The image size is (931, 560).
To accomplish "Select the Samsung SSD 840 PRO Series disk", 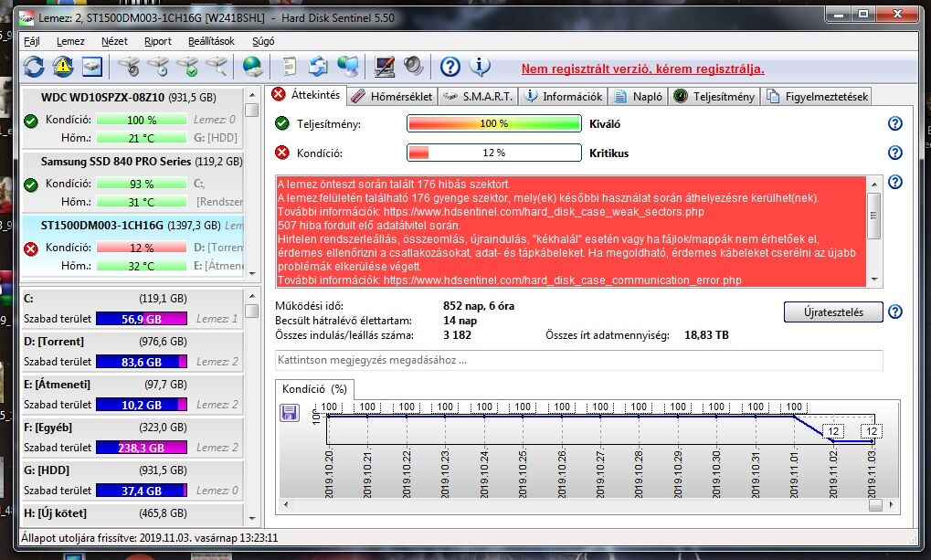I will (132, 181).
